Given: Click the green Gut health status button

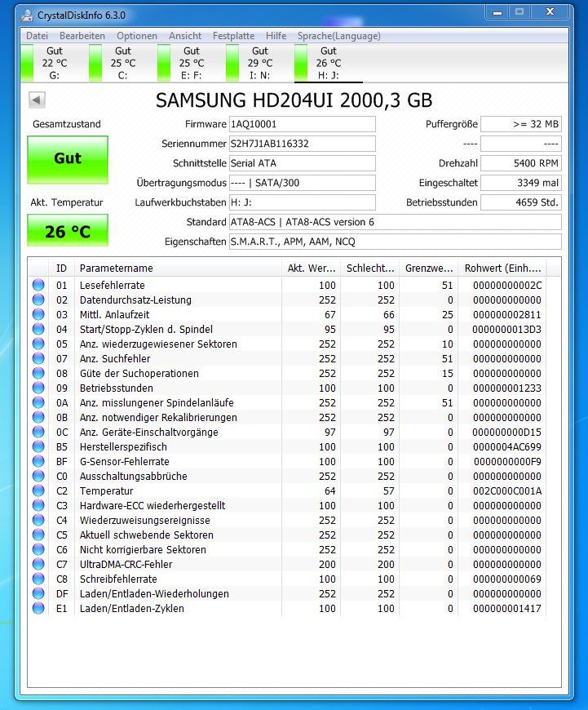Looking at the screenshot, I should (x=68, y=159).
